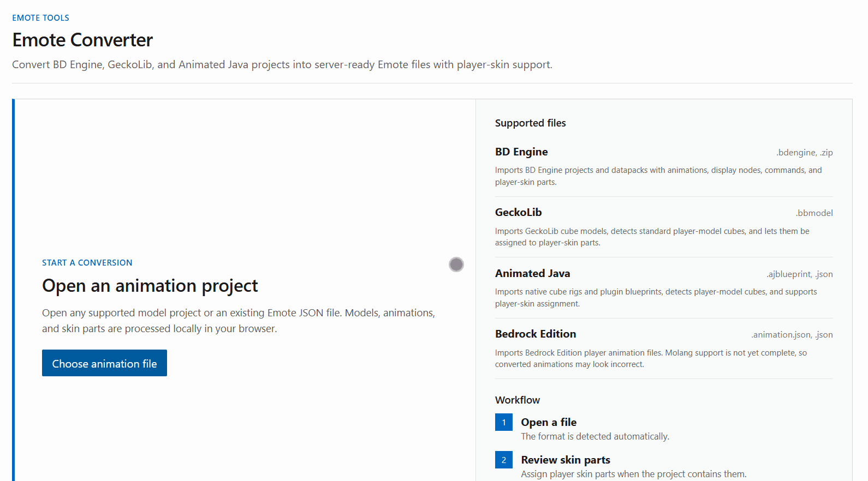Click the BD Engine description paragraph
Viewport: 868px width, 481px height.
coord(658,176)
